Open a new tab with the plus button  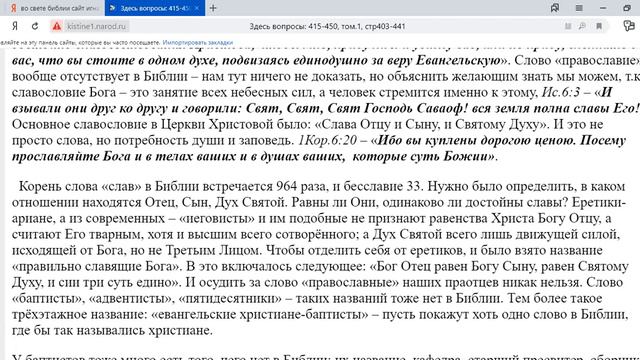213,8
